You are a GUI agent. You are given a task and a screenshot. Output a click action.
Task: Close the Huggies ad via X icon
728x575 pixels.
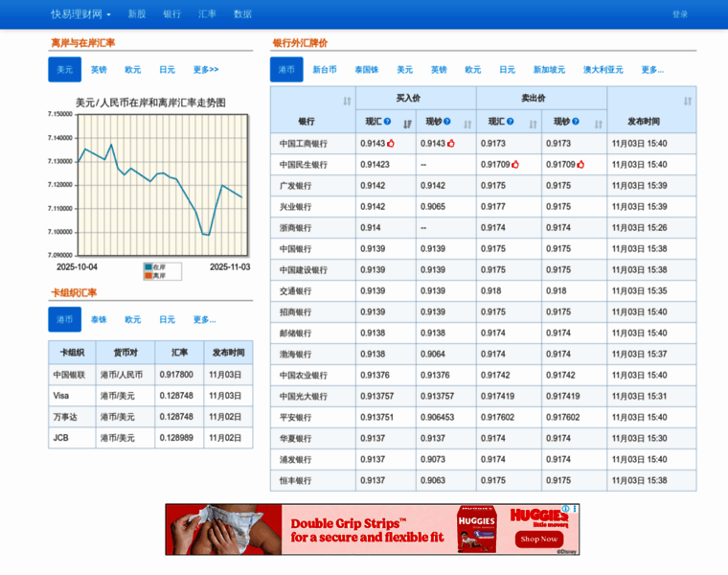coord(575,510)
